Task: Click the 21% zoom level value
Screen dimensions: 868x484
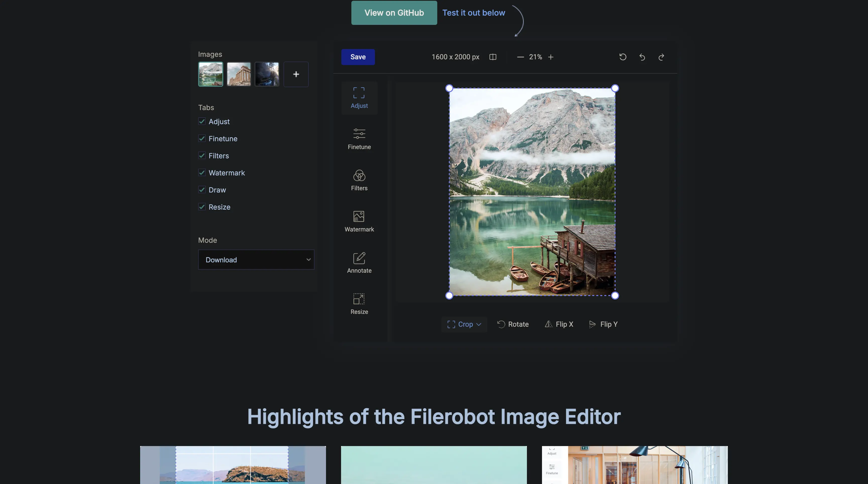Action: [535, 57]
